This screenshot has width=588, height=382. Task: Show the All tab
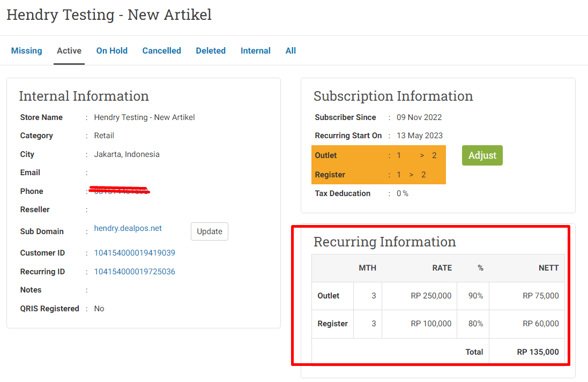(x=291, y=50)
